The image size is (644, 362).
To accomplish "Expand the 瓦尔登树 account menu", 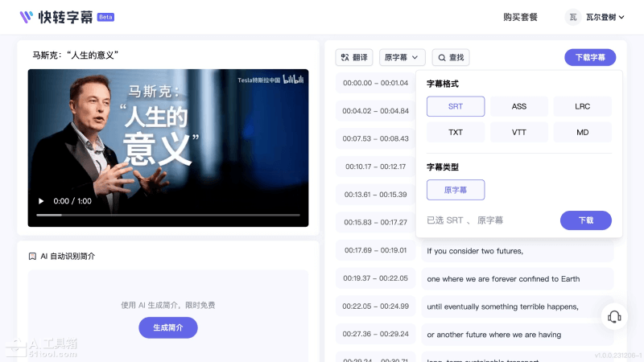I will (x=605, y=17).
